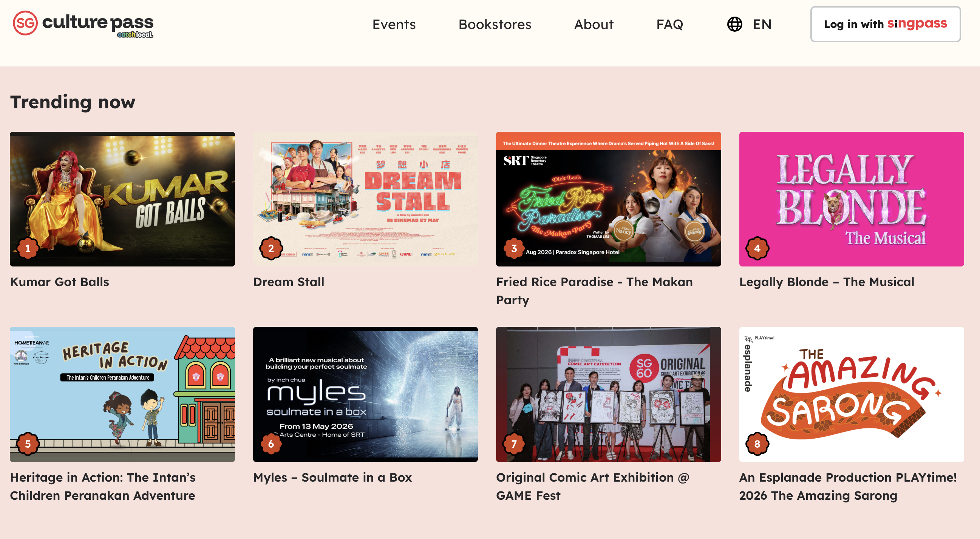Open the Myles Soulmate in a Box poster
The image size is (980, 539).
click(x=365, y=394)
